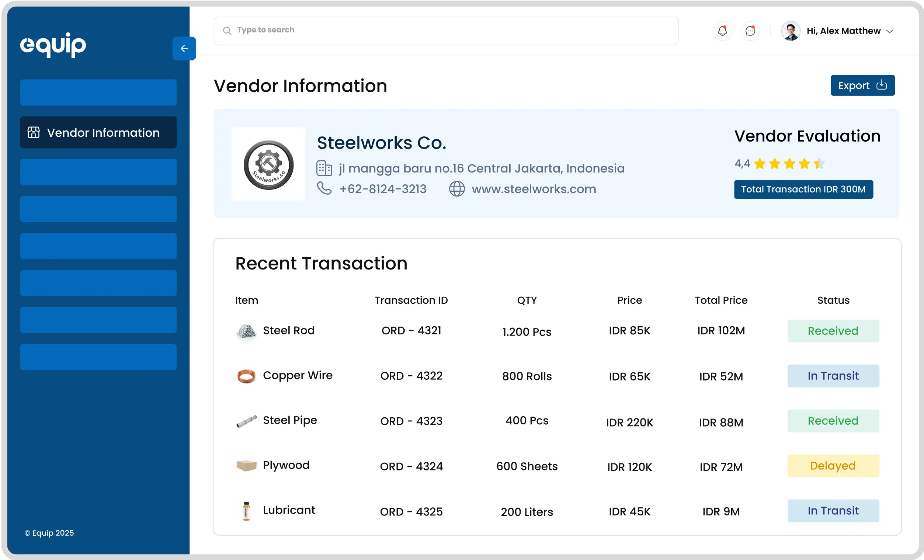Click Alex Matthew's profile avatar
This screenshot has width=924, height=560.
click(791, 31)
